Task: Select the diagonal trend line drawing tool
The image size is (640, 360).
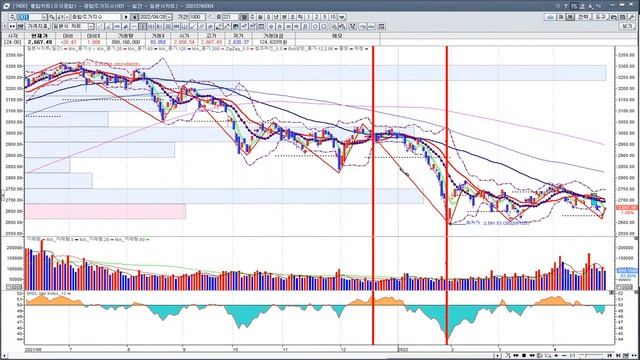Action: [x=100, y=26]
